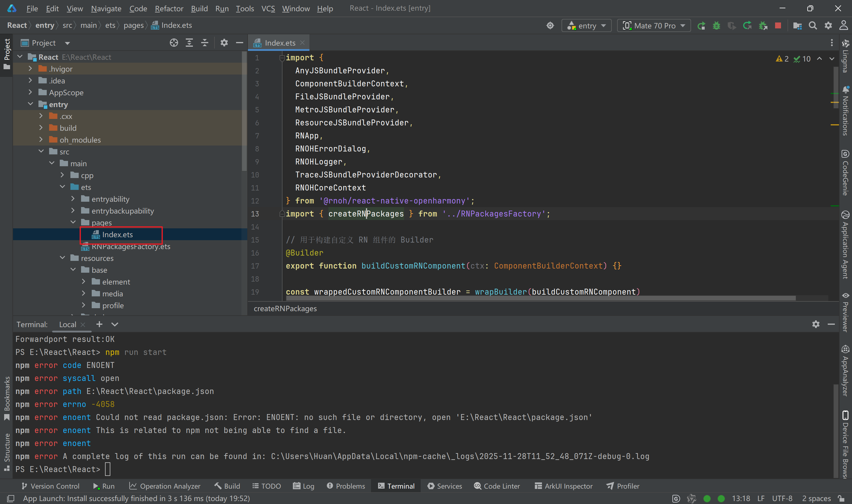Add a new terminal session tab
852x504 pixels.
[x=99, y=324]
